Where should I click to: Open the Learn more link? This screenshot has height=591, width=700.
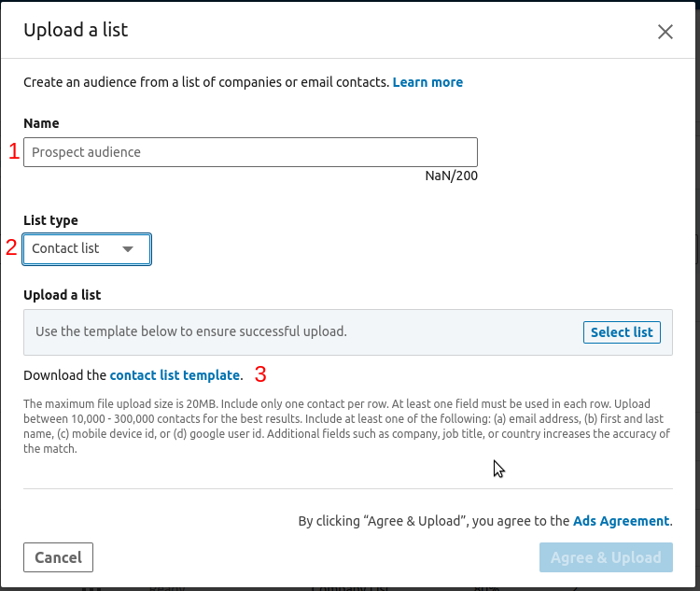click(427, 82)
